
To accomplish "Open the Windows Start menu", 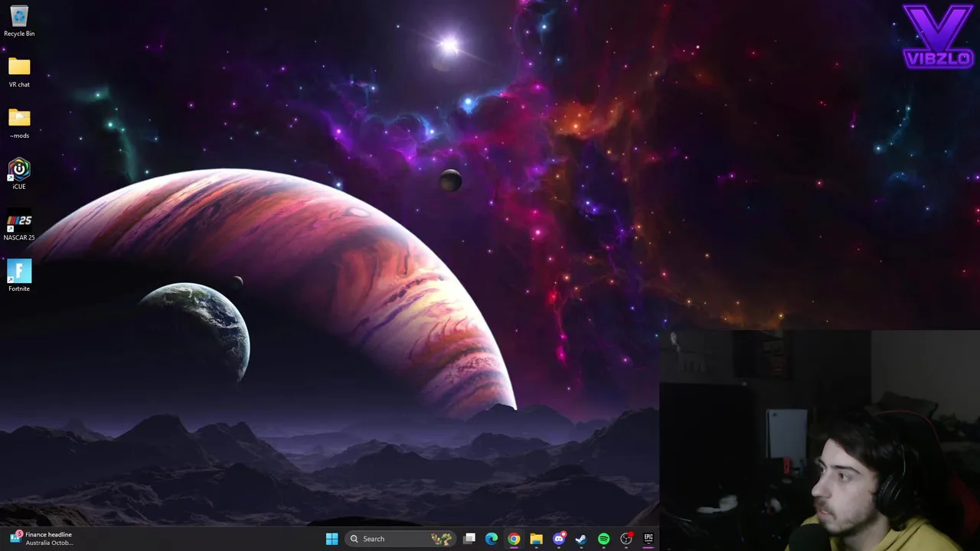I will pyautogui.click(x=332, y=539).
